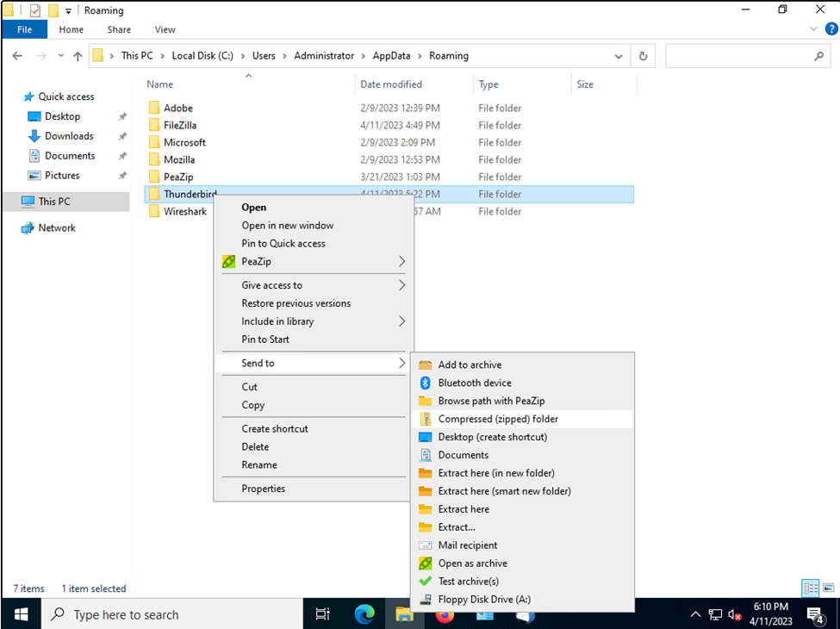Switch to Large icons view
This screenshot has width=840, height=629.
coord(828,588)
